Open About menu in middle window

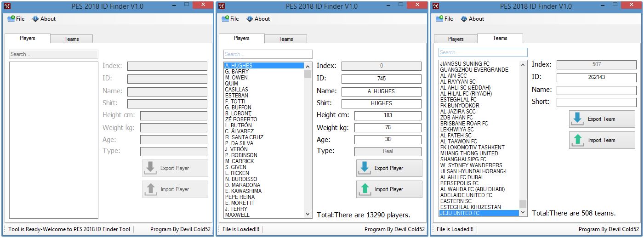point(258,19)
